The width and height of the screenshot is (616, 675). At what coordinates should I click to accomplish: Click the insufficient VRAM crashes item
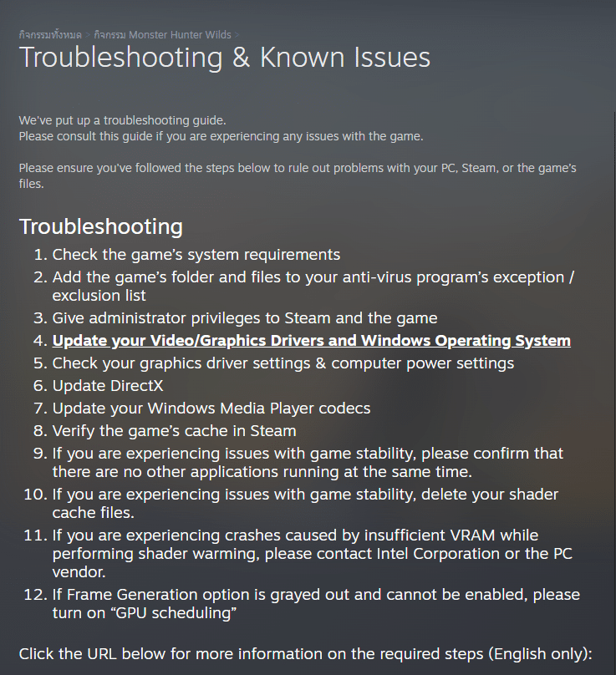(x=313, y=553)
